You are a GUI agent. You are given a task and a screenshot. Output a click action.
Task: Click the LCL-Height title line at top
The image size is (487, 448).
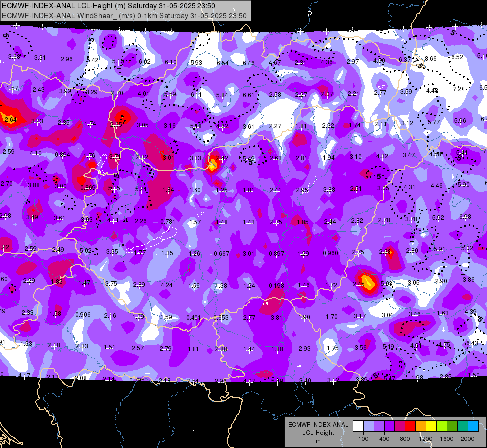[109, 6]
